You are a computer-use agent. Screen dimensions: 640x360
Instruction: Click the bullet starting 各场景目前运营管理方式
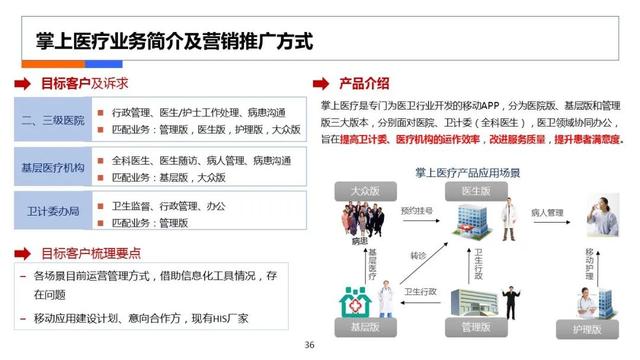click(x=155, y=285)
